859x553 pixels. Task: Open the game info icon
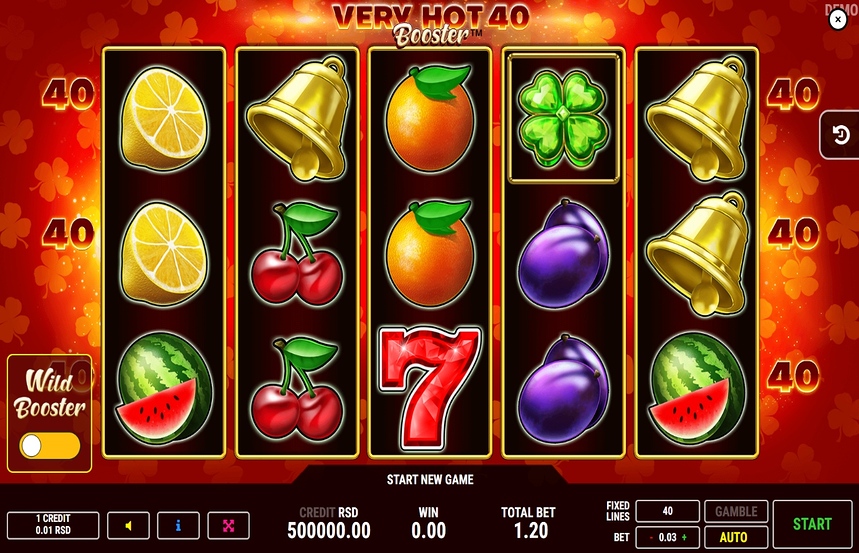pyautogui.click(x=178, y=526)
